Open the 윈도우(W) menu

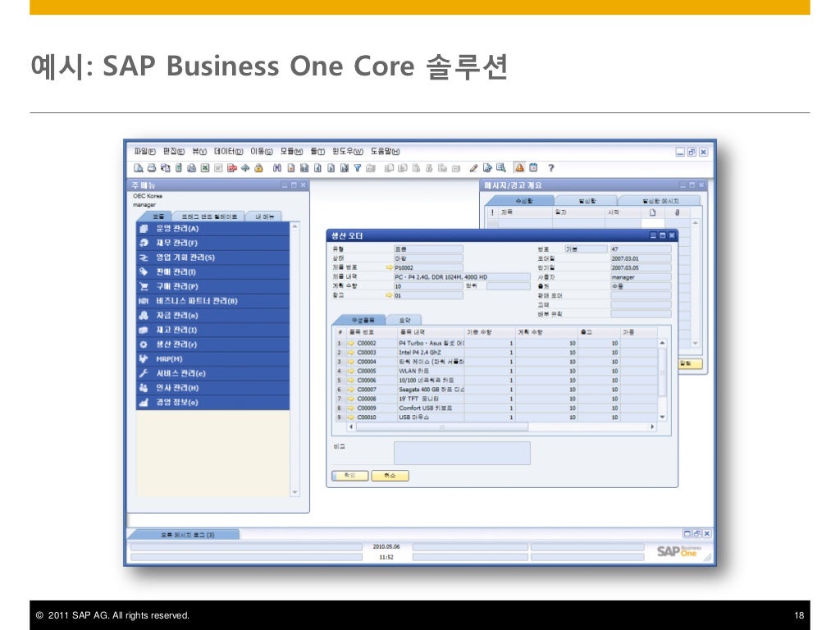(x=348, y=152)
